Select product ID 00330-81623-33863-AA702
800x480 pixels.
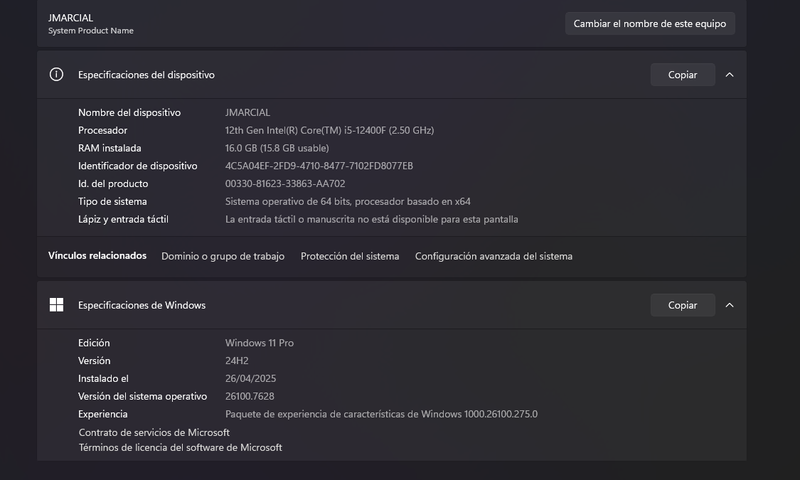click(x=285, y=184)
